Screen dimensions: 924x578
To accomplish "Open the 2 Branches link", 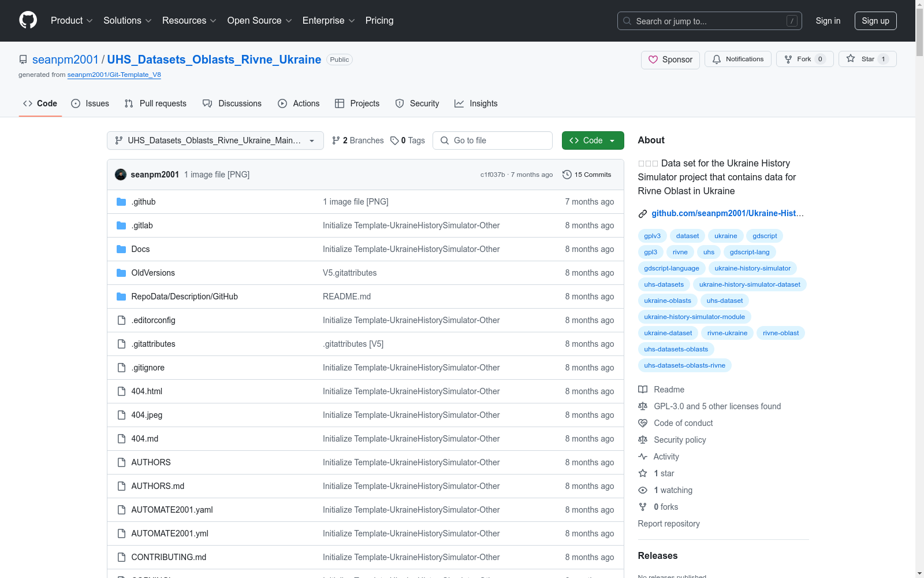I will pyautogui.click(x=358, y=140).
